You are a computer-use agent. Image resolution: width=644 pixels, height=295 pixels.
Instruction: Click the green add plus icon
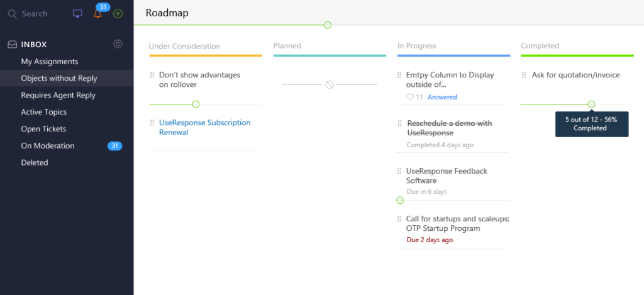pyautogui.click(x=118, y=14)
